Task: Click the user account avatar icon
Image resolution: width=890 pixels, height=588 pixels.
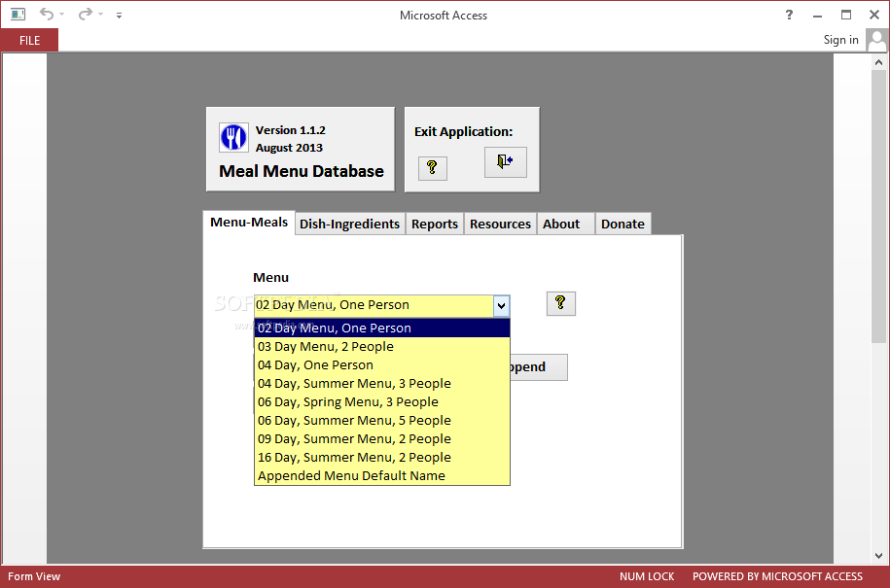Action: 876,40
